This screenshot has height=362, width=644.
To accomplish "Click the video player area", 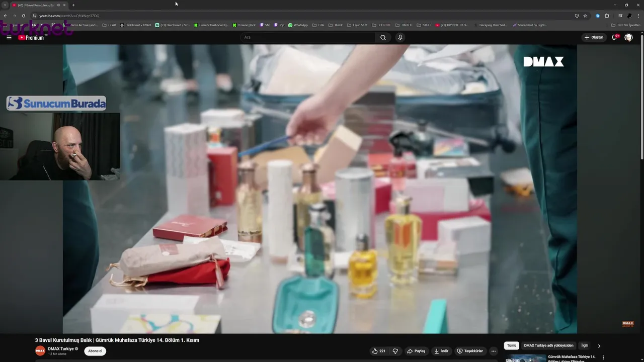I will pyautogui.click(x=320, y=189).
